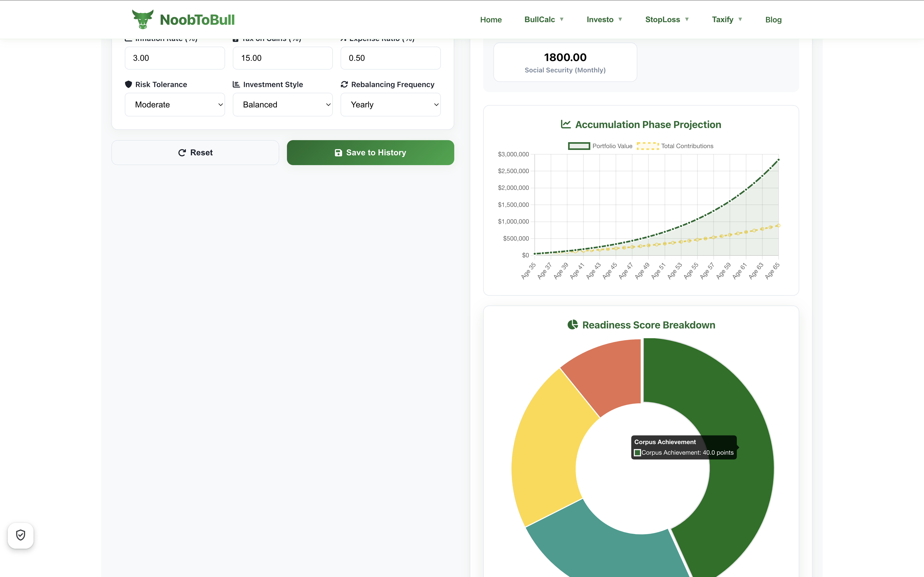The width and height of the screenshot is (924, 577).
Task: Open the Investment Style dropdown showing Balanced
Action: [283, 104]
